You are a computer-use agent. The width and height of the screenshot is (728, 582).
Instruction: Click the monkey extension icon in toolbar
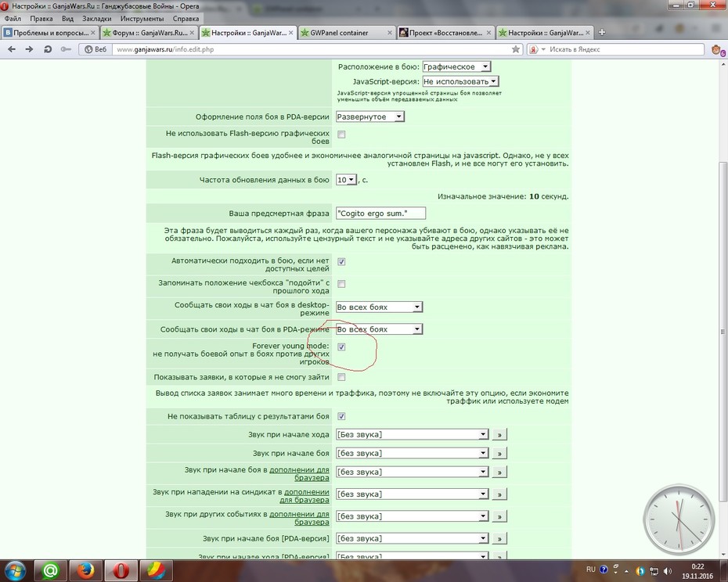click(x=717, y=49)
